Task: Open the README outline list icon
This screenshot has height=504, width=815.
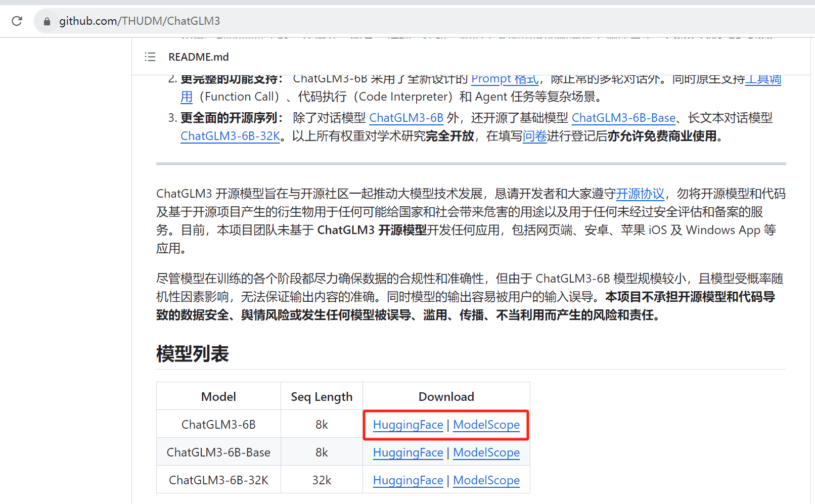Action: pyautogui.click(x=150, y=57)
